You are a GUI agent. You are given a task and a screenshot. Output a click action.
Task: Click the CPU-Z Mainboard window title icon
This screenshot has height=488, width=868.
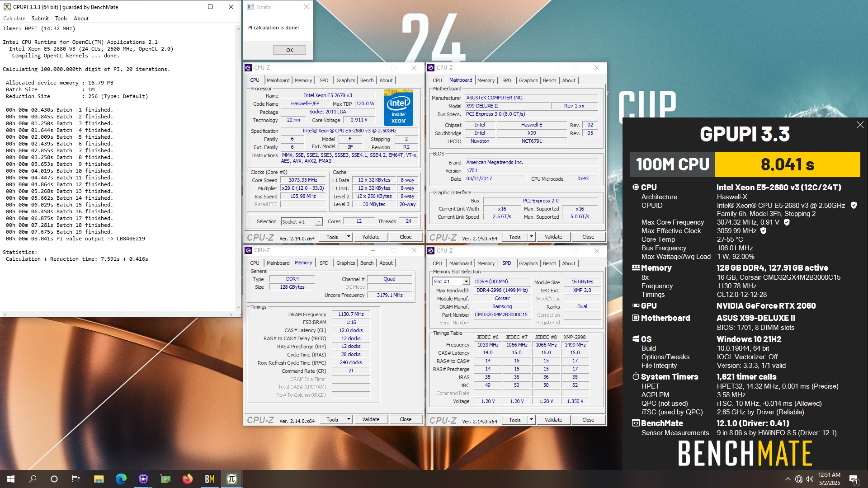pyautogui.click(x=431, y=68)
